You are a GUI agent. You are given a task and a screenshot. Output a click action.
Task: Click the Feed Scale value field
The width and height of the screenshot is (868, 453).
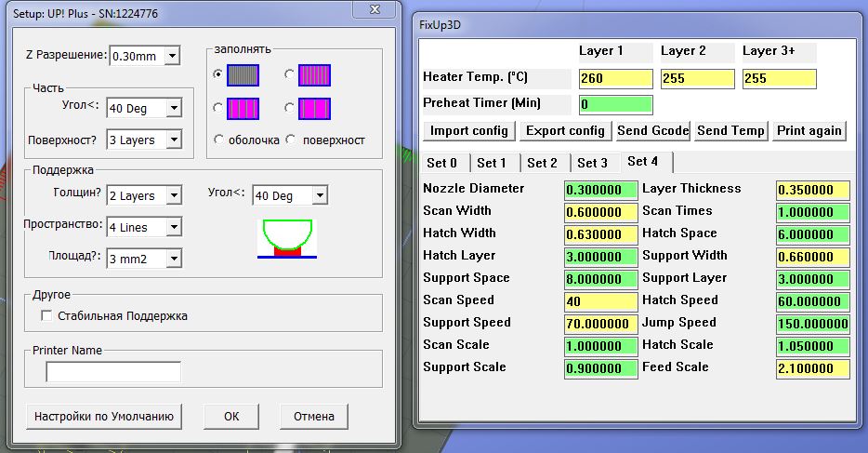pos(813,368)
